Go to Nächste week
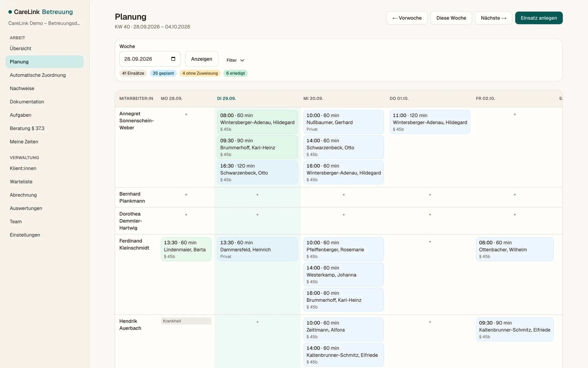The width and height of the screenshot is (588, 368). pos(493,18)
